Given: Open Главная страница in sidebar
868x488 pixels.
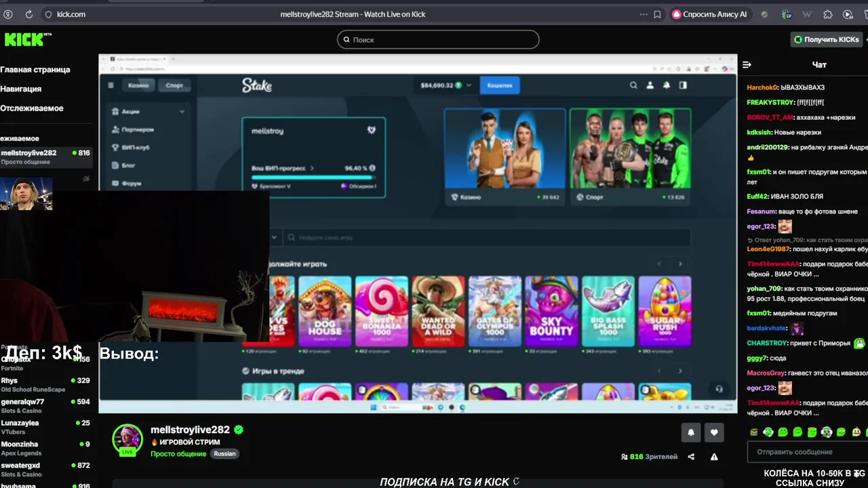Looking at the screenshot, I should pos(35,69).
